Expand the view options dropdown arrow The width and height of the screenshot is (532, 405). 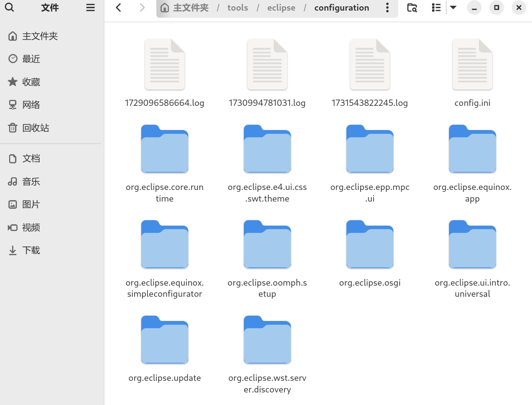click(x=453, y=7)
